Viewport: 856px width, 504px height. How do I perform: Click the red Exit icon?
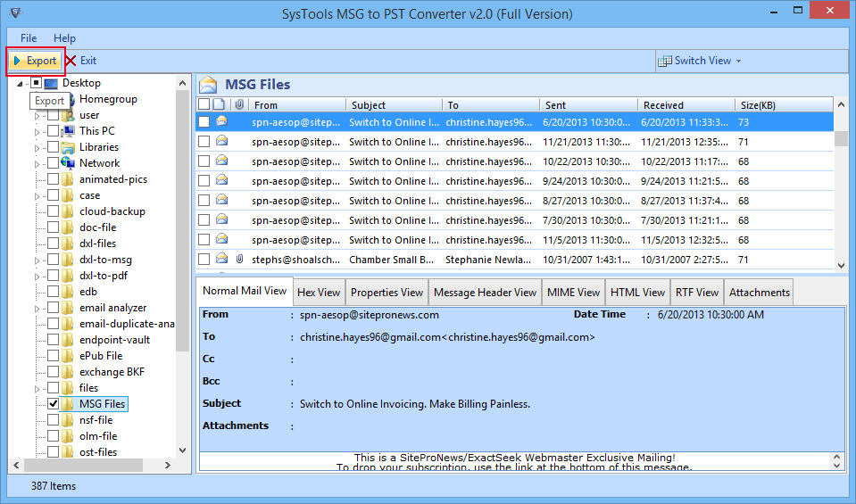pos(71,61)
